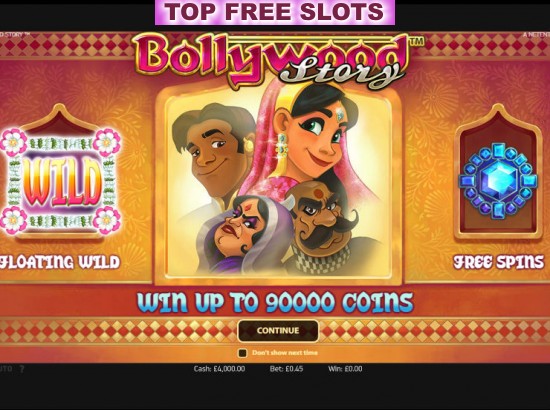Click the Win amount display
The height and width of the screenshot is (410, 550).
[345, 369]
